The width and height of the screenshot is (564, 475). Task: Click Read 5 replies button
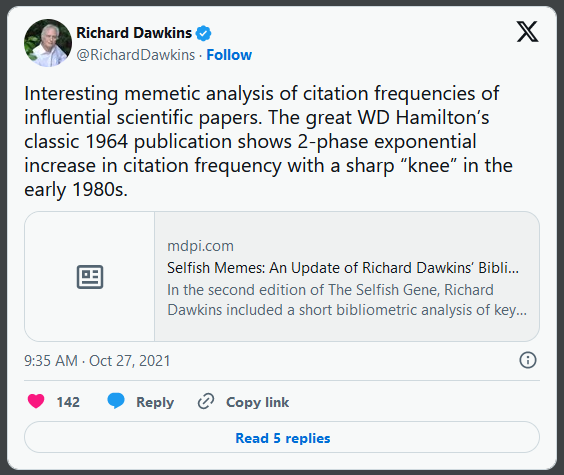tap(282, 438)
